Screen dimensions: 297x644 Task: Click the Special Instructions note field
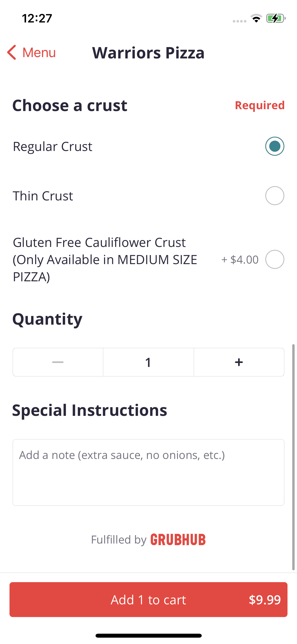coord(148,472)
